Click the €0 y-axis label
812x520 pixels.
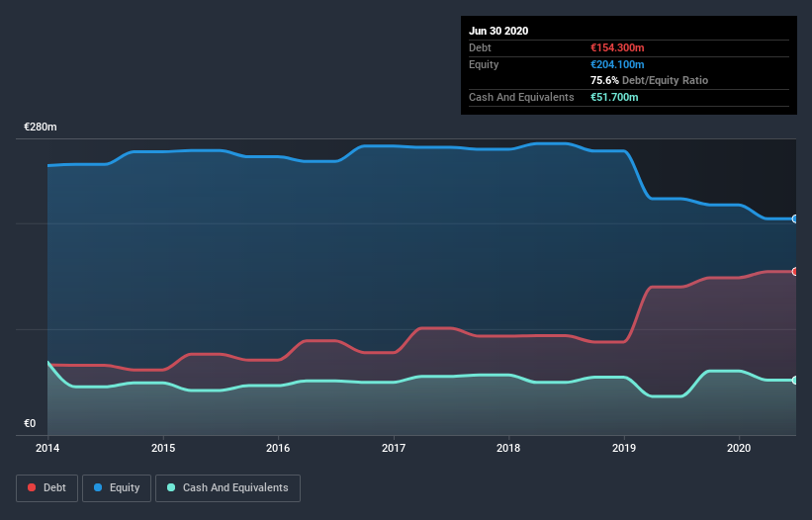[x=30, y=423]
